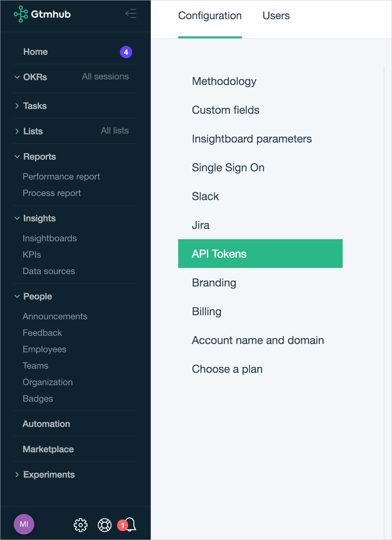Collapse the Reports section chevron

click(17, 157)
